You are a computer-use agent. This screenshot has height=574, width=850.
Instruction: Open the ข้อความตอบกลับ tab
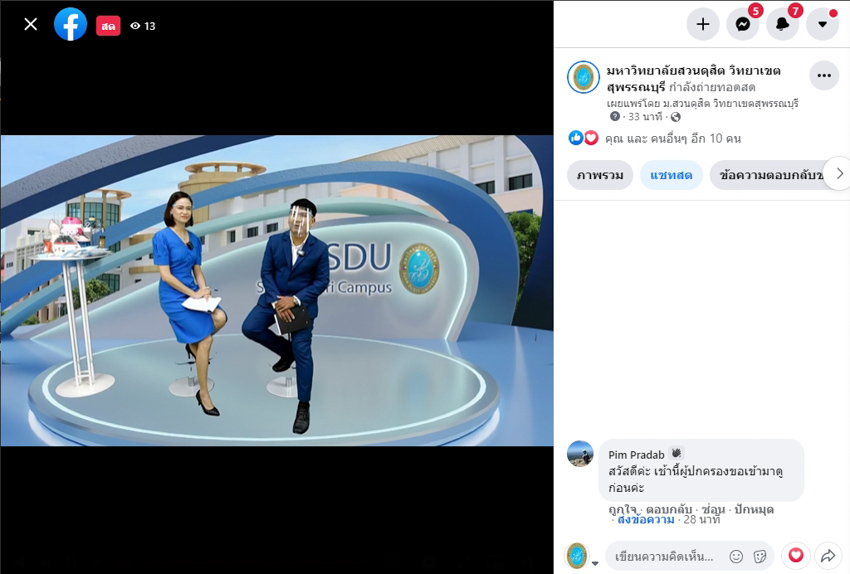coord(770,175)
